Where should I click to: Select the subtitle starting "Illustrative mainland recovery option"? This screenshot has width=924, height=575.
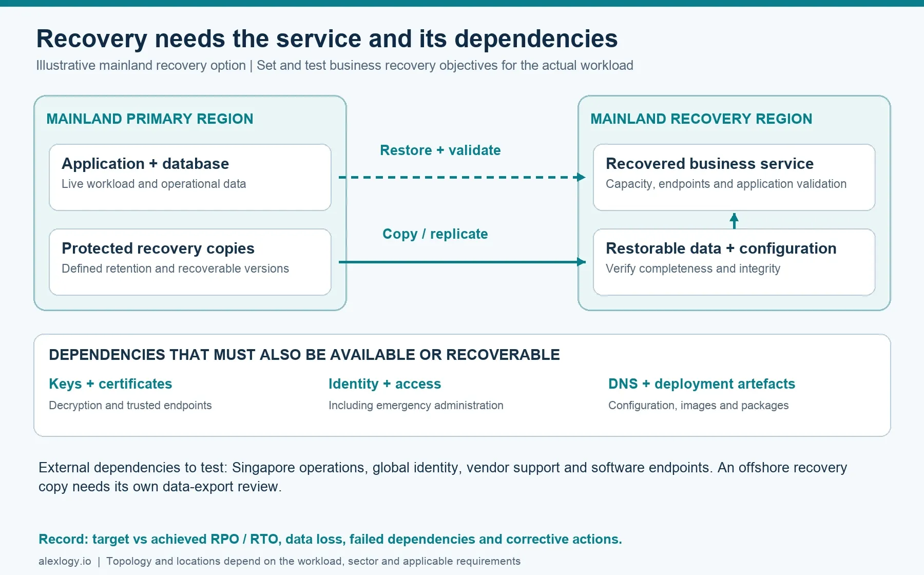335,66
